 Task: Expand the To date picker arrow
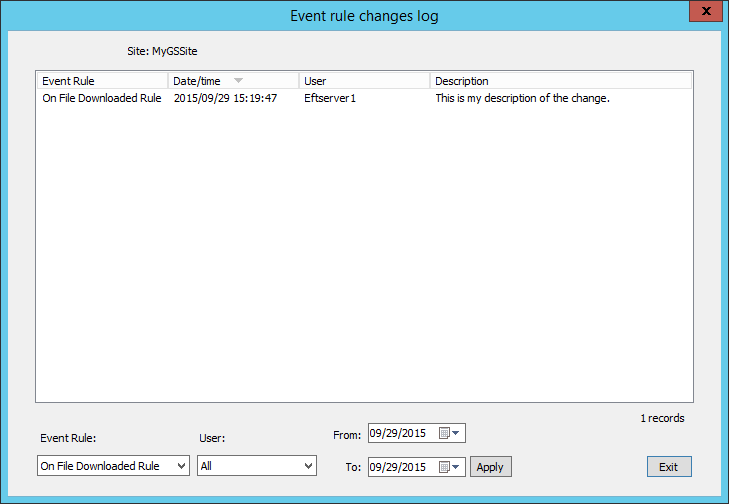(x=457, y=467)
